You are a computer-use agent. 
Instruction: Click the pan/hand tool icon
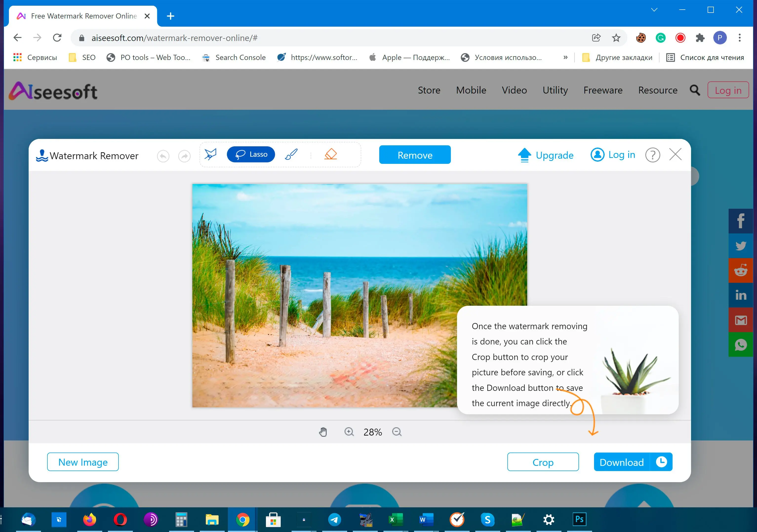coord(323,431)
